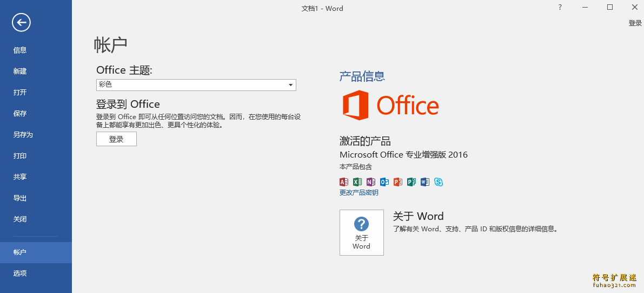Viewport: 644px width, 293px height.
Task: Open the Help question mark in title bar
Action: pos(560,7)
